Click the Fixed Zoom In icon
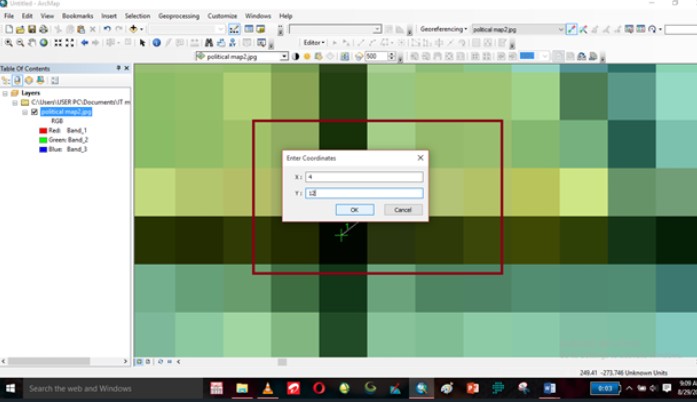 point(58,43)
